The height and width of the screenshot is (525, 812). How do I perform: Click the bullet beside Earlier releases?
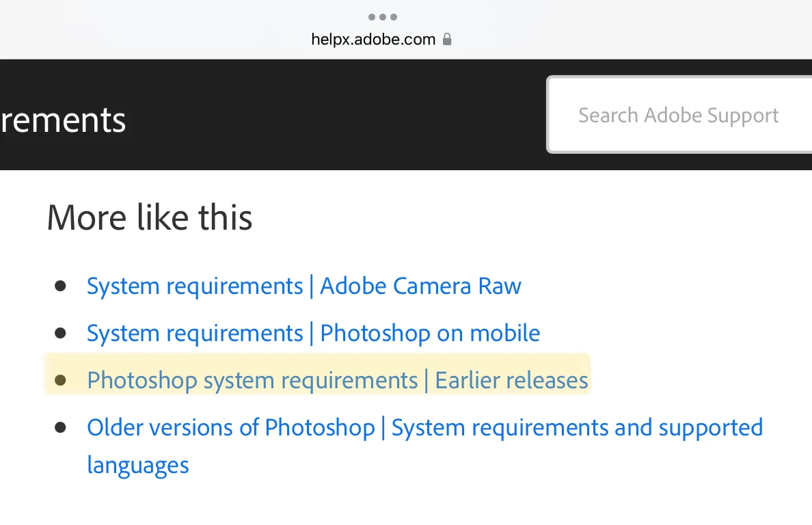(60, 380)
